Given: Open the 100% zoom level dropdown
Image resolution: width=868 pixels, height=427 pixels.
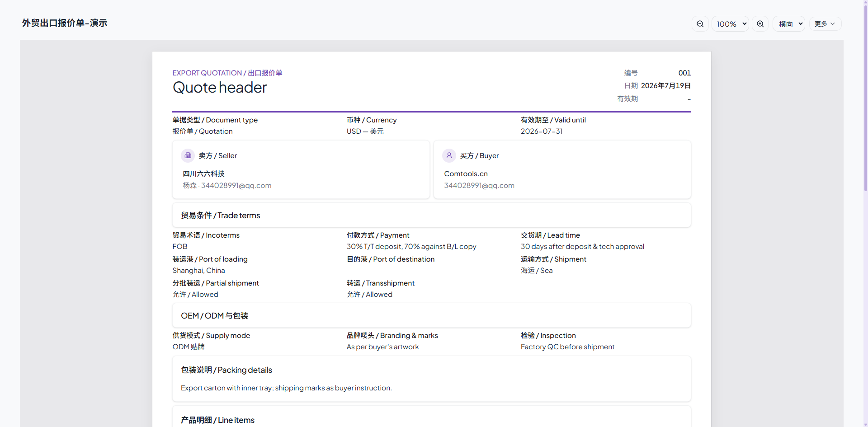Looking at the screenshot, I should tap(730, 24).
